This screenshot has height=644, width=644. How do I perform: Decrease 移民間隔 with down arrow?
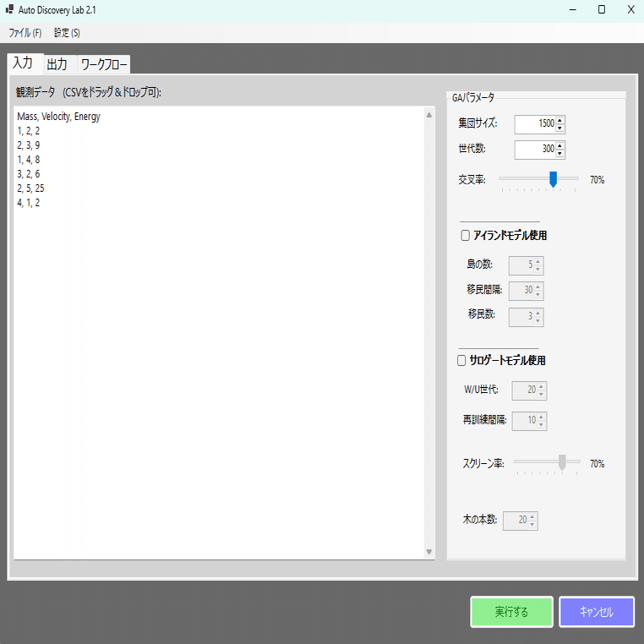point(538,295)
